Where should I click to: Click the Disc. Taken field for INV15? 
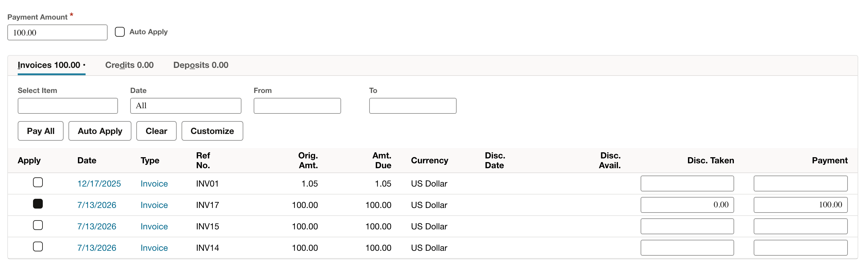tap(687, 226)
